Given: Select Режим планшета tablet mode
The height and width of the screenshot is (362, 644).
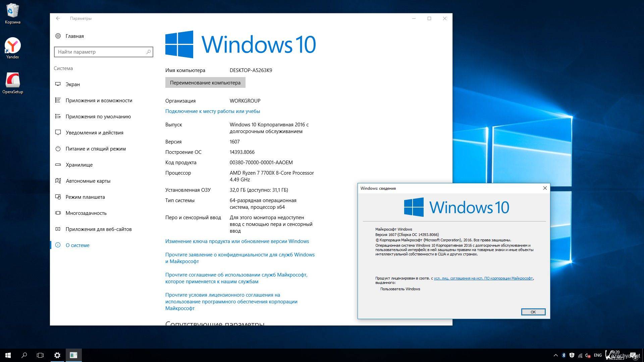Looking at the screenshot, I should point(85,197).
